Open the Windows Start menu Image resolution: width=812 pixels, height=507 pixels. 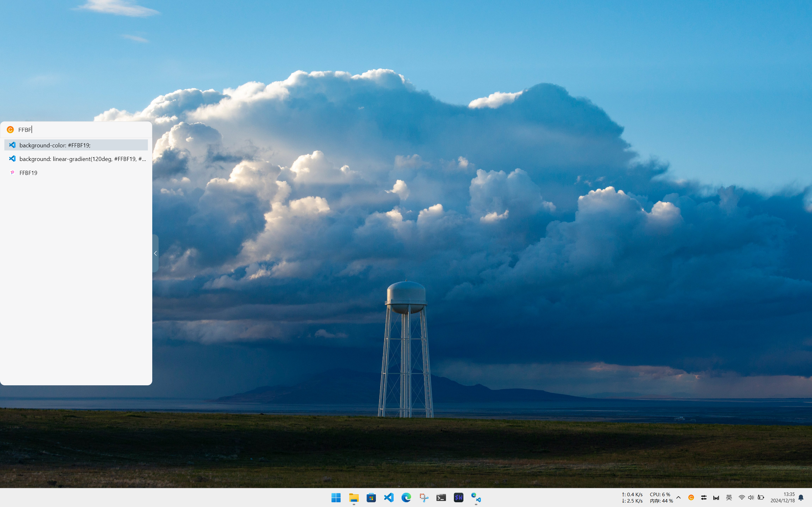pos(336,497)
